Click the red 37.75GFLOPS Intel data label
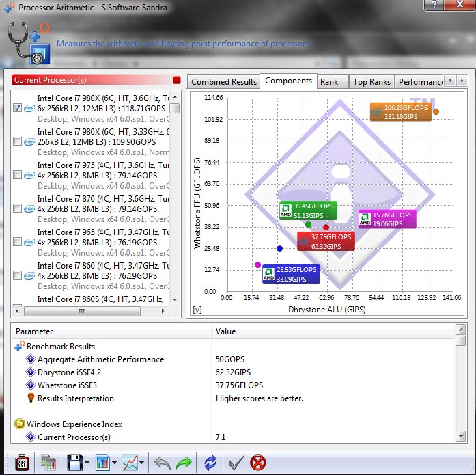The image size is (476, 475). [x=326, y=241]
